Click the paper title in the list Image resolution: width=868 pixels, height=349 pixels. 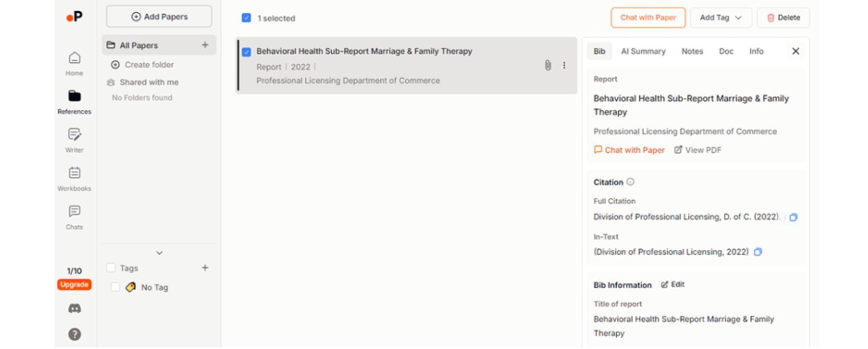coord(364,51)
